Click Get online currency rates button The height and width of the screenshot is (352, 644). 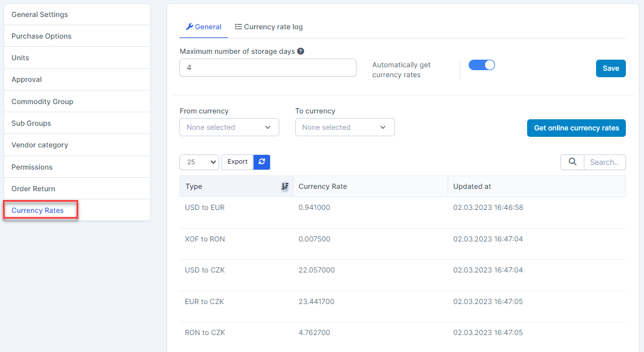point(576,128)
